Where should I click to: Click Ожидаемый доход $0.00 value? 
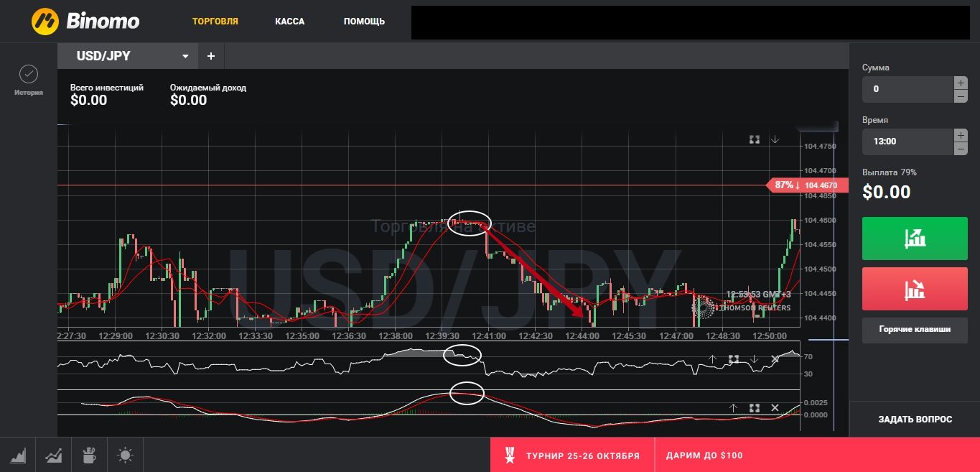click(x=189, y=101)
